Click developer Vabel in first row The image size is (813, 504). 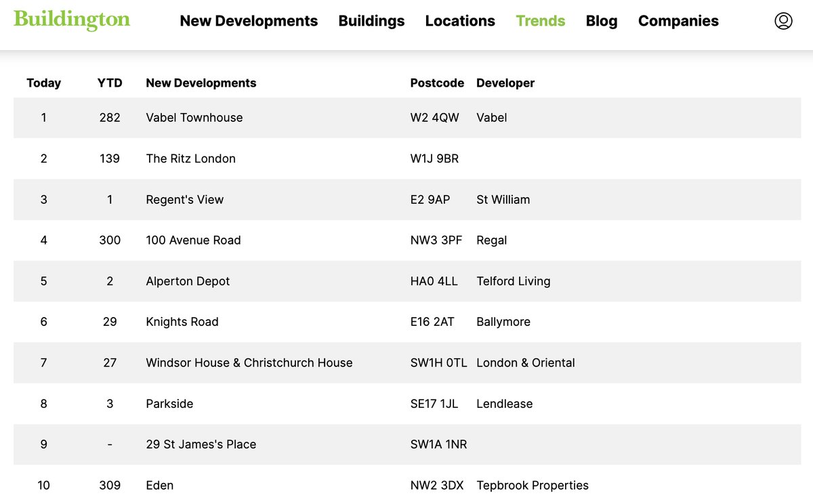(x=492, y=118)
